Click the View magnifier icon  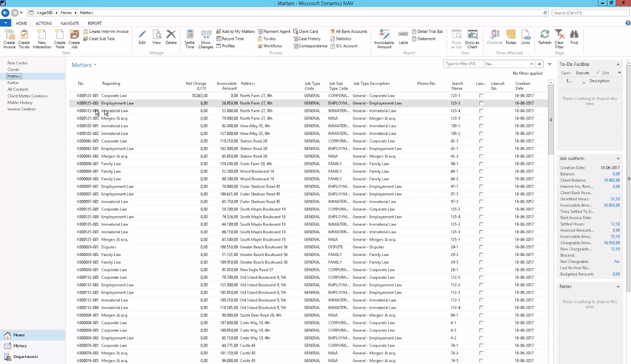click(x=157, y=37)
